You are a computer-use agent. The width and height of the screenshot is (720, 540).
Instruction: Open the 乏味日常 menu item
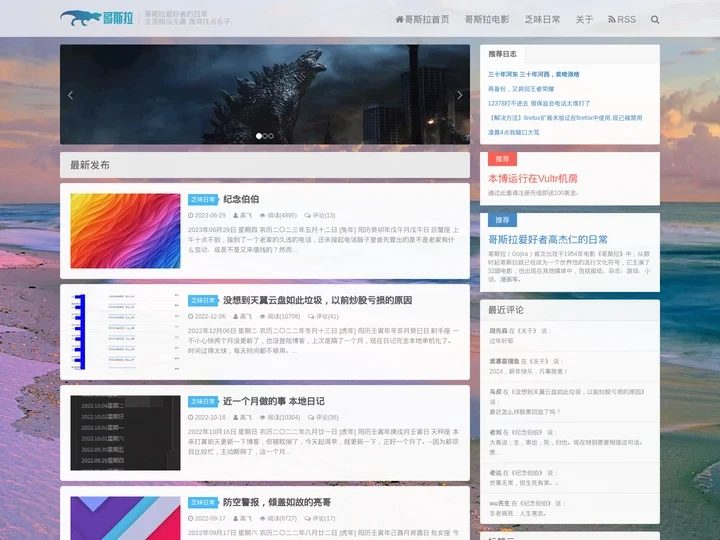point(542,19)
